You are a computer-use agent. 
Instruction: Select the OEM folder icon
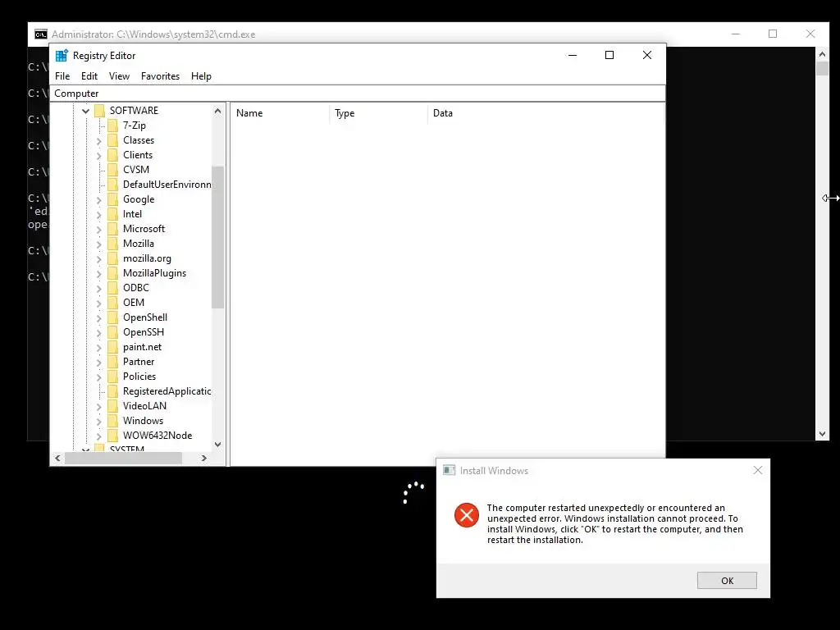(112, 303)
